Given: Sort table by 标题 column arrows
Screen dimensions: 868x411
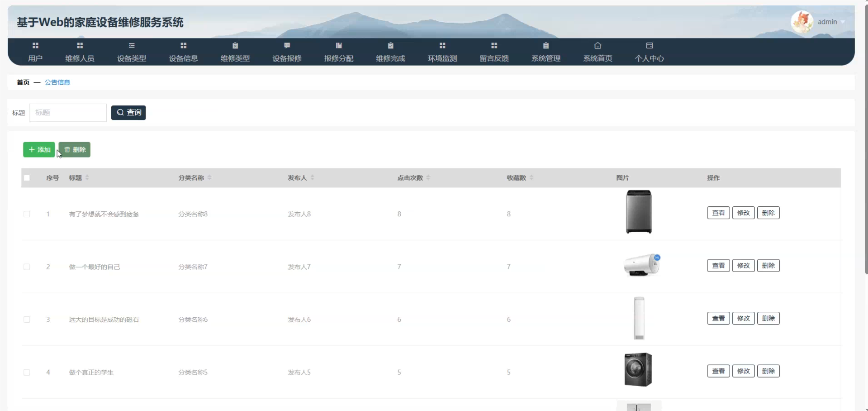Looking at the screenshot, I should click(87, 177).
